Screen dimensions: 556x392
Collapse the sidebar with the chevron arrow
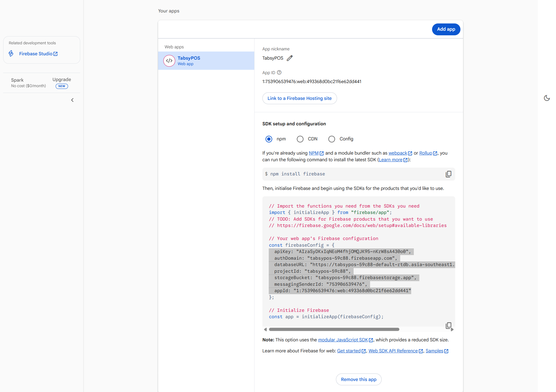72,100
